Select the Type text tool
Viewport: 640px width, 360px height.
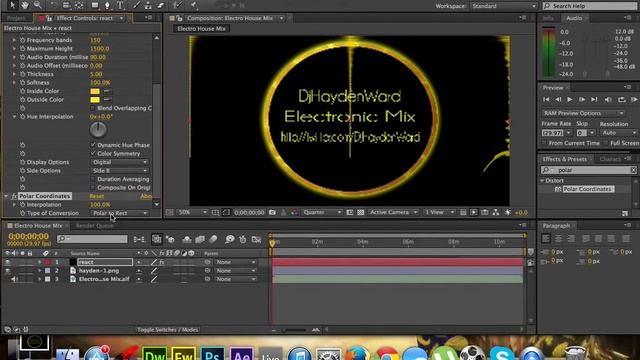click(120, 5)
